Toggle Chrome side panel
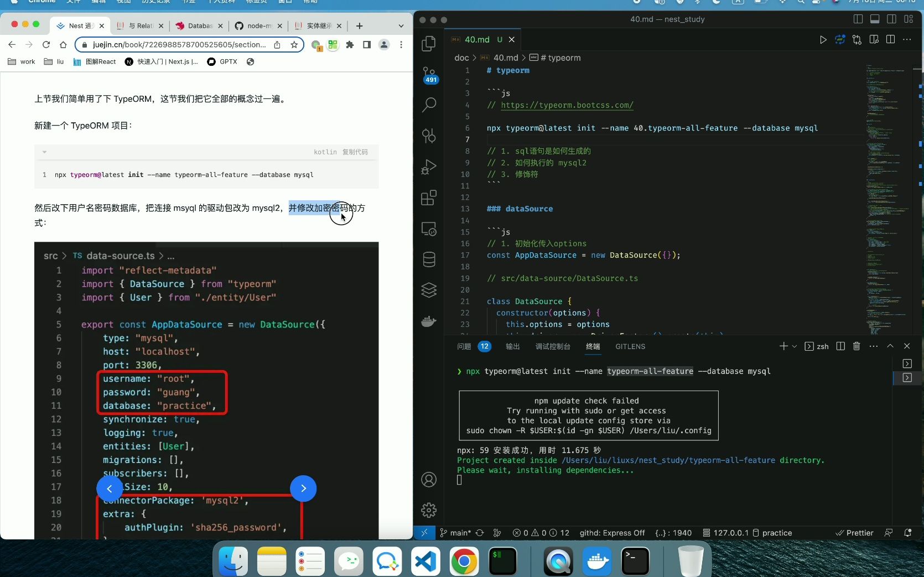This screenshot has height=577, width=924. 366,45
